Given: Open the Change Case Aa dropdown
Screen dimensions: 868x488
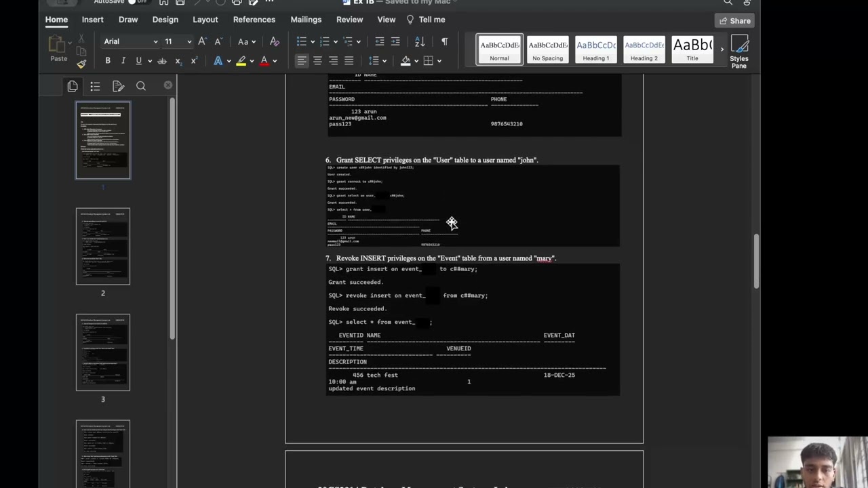Looking at the screenshot, I should tap(247, 41).
